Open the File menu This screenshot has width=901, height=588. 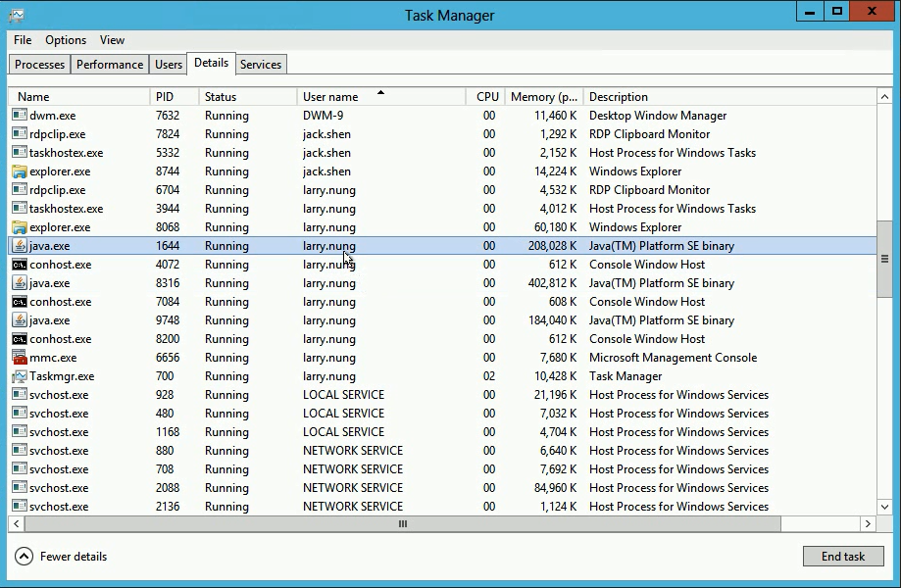23,40
